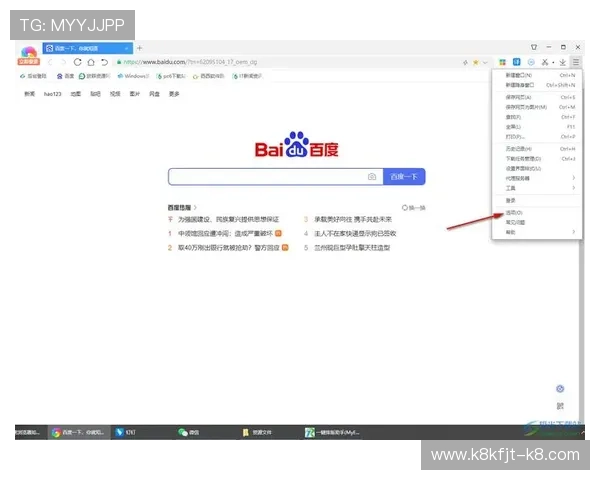Viewport: 600px width, 480px height.
Task: Click the 百度一下 search button
Action: pos(404,176)
